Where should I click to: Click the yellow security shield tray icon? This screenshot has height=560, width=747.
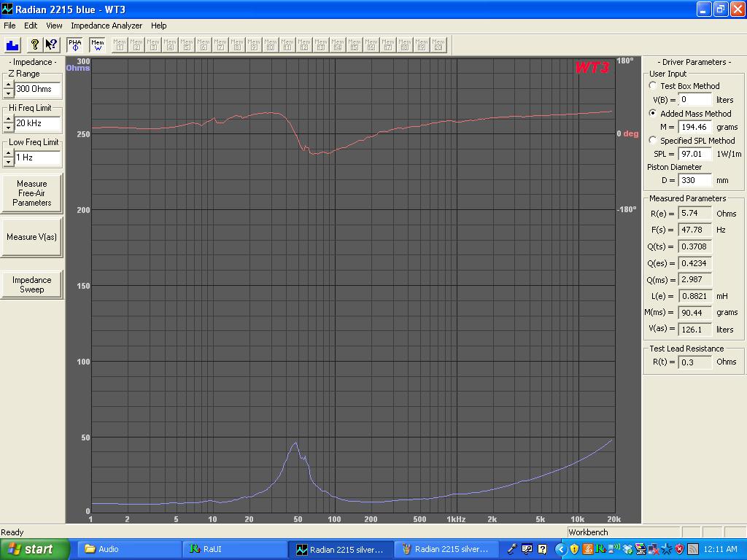point(575,550)
